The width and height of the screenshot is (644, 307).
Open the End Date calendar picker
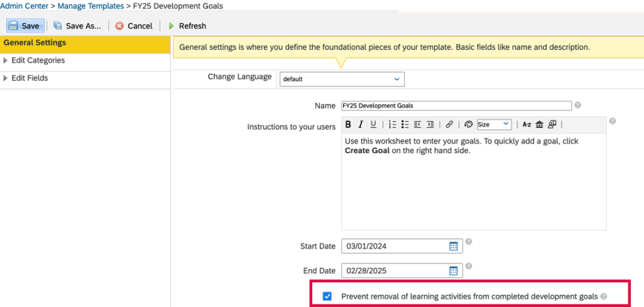[x=453, y=270]
